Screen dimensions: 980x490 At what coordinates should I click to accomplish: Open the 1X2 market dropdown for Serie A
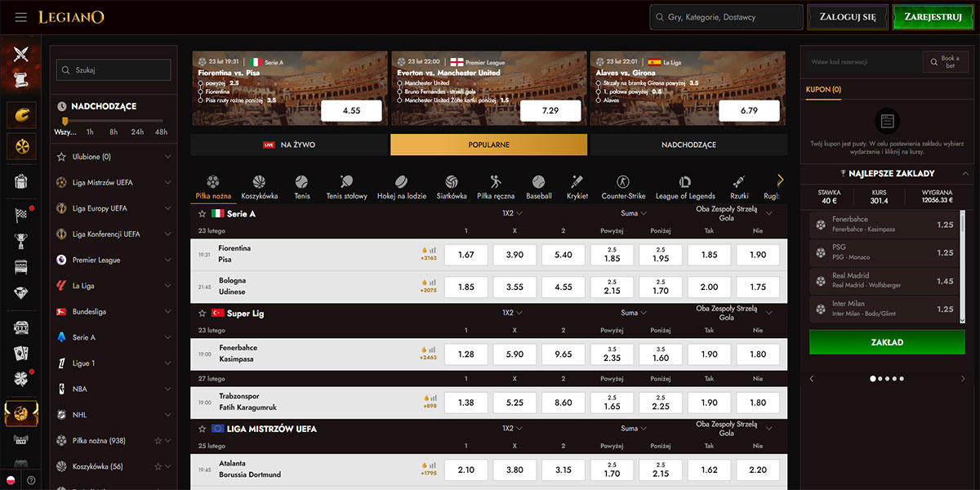point(512,214)
